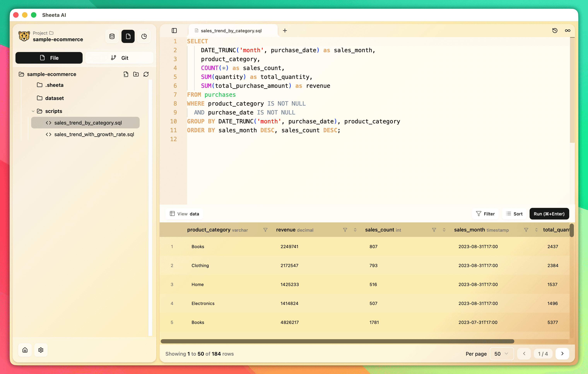The width and height of the screenshot is (588, 374).
Task: Open Filter options for the results
Action: [x=486, y=214]
